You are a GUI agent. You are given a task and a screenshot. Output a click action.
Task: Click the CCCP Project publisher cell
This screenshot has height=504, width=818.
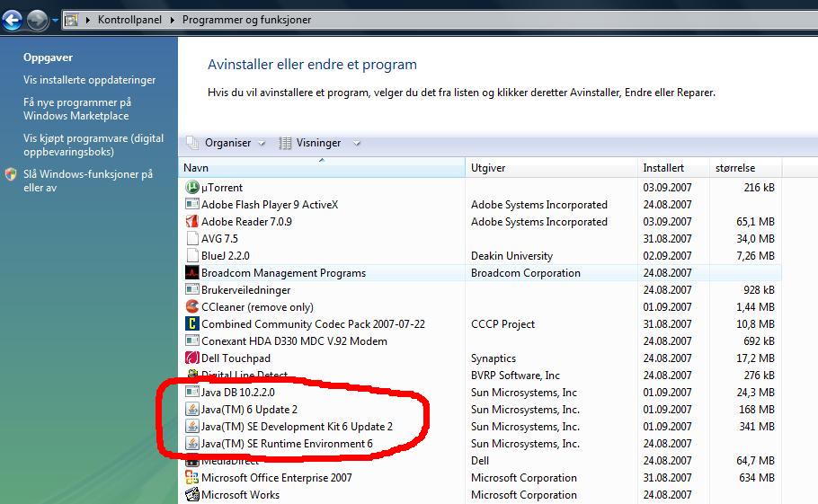tap(502, 323)
